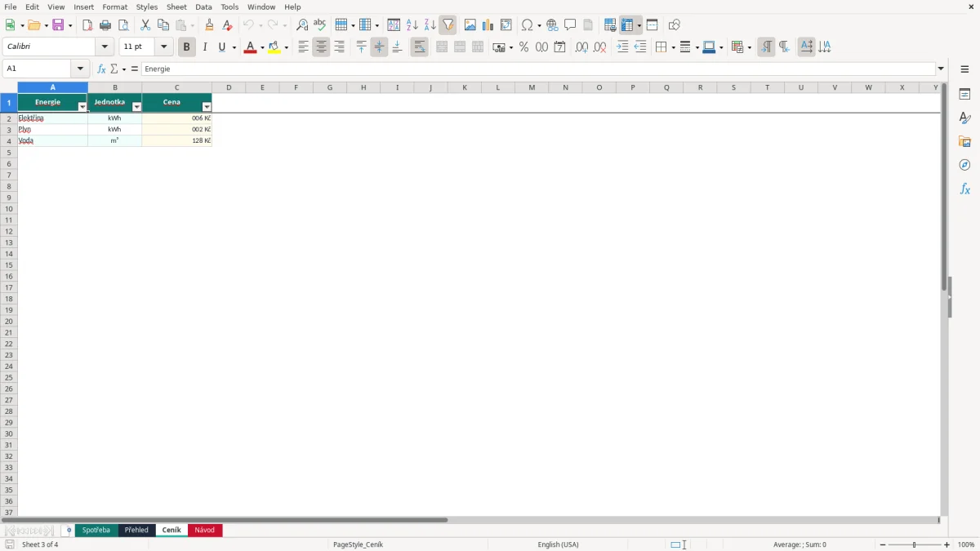
Task: Open font color dropdown arrow
Action: point(262,47)
